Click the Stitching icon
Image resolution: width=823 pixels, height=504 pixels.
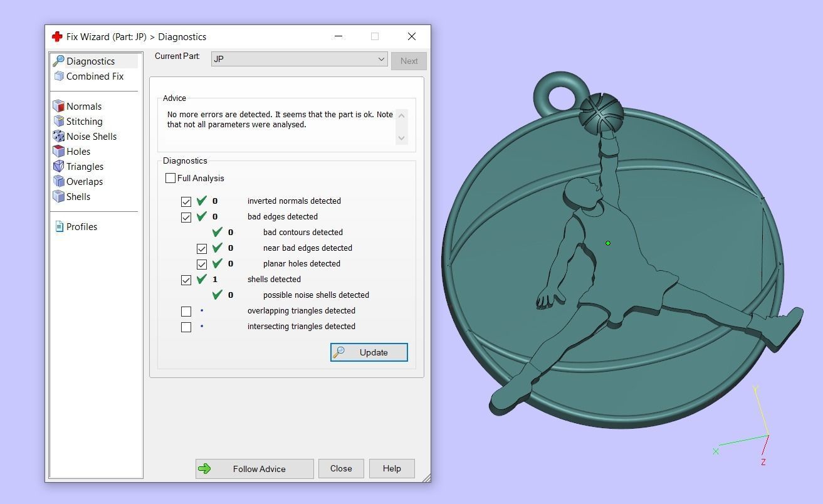tap(59, 121)
